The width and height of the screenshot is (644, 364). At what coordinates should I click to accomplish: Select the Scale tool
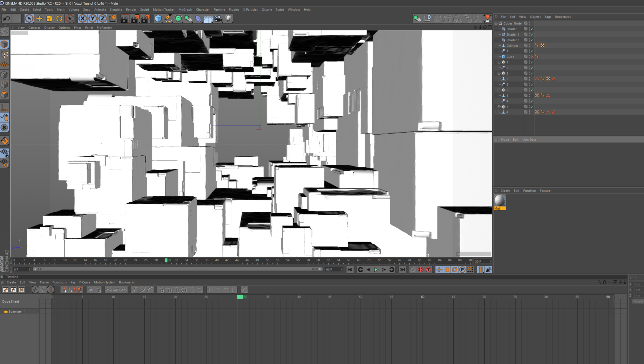point(49,19)
